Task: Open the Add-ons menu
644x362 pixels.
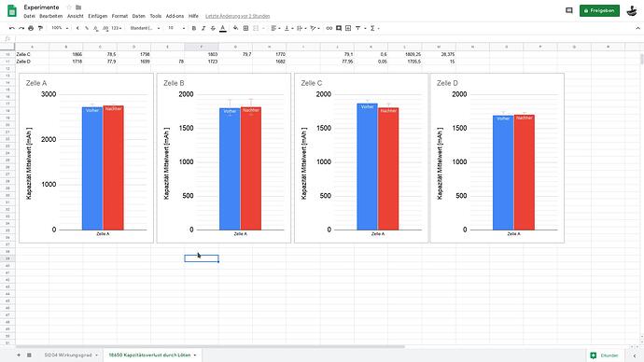Action: (175, 16)
